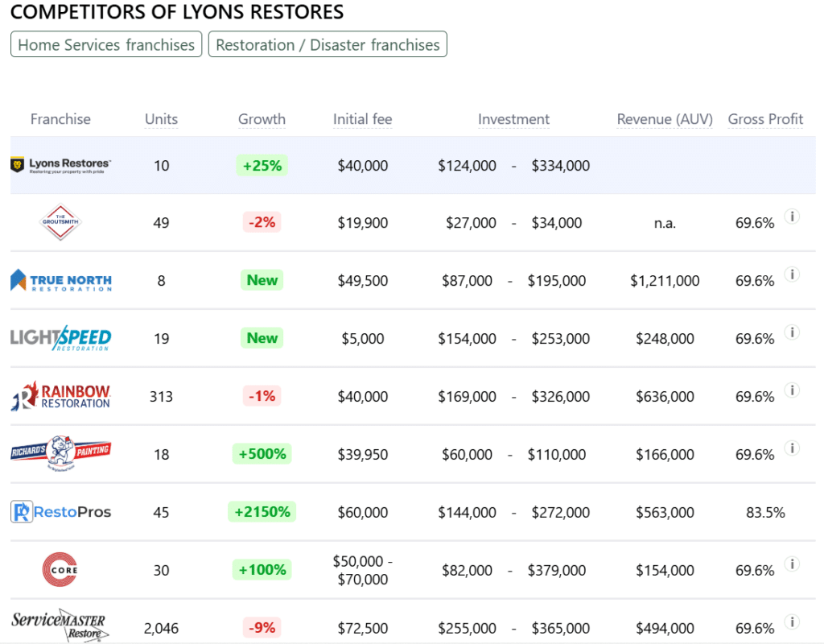This screenshot has width=824, height=644.
Task: Click the $72,500 initial fee value
Action: 363,628
